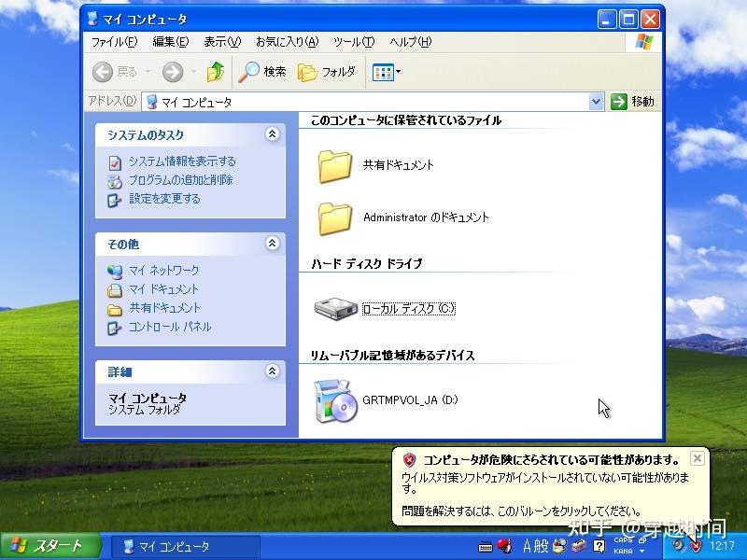Viewport: 747px width, 560px height.
Task: Select the Administrator のドキュメント folder icon
Action: (x=335, y=219)
